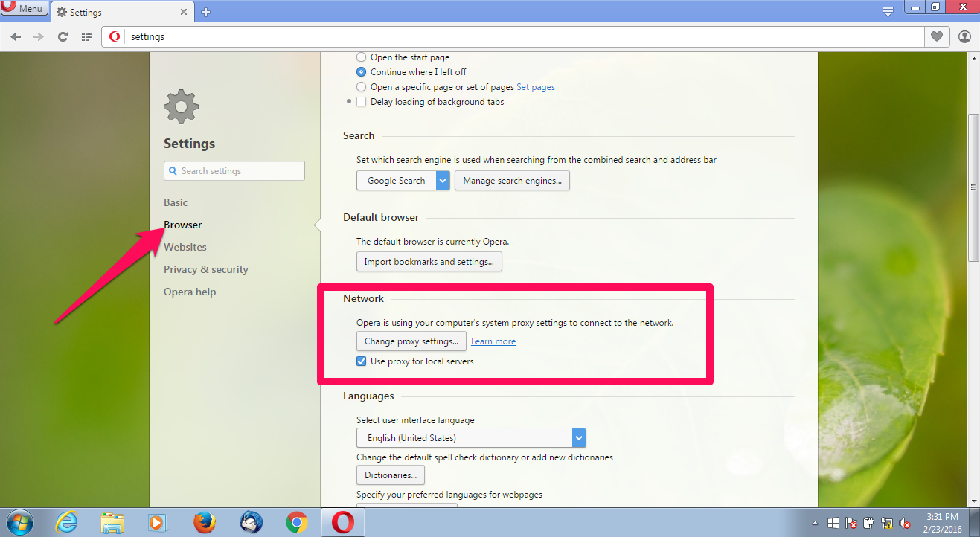
Task: Click Manage search engines button
Action: (x=512, y=181)
